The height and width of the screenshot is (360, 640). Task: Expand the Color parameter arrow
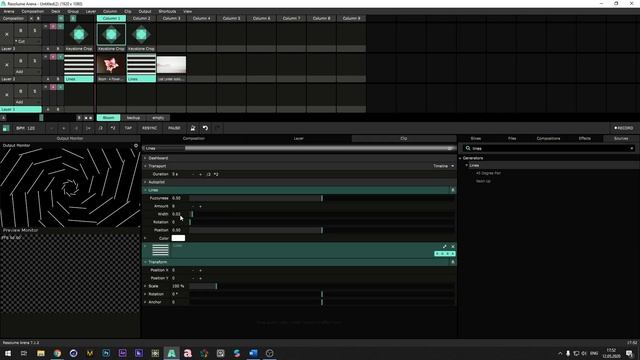coord(145,238)
